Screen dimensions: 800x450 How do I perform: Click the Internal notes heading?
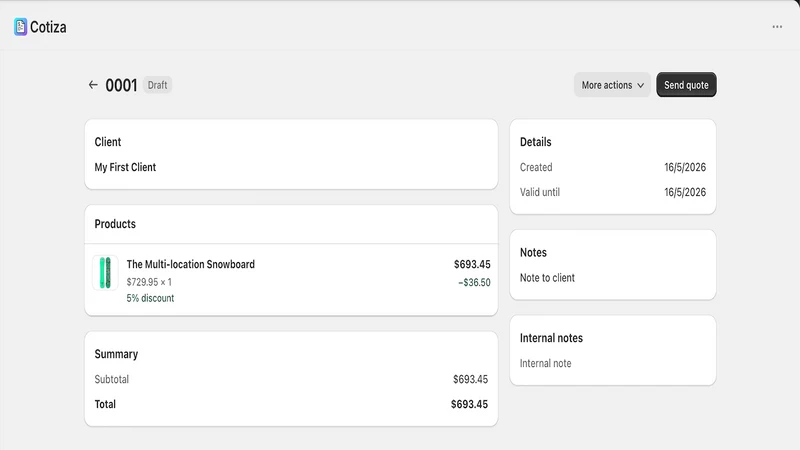[x=551, y=338]
